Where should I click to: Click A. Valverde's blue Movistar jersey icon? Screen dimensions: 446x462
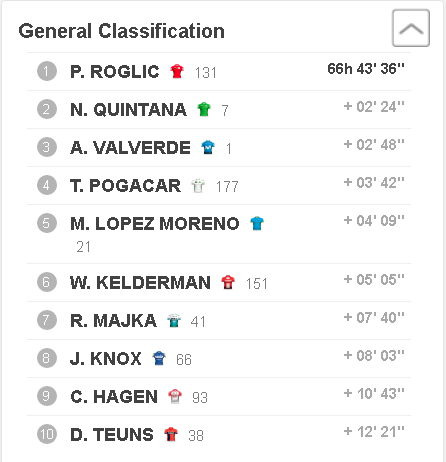tap(208, 147)
